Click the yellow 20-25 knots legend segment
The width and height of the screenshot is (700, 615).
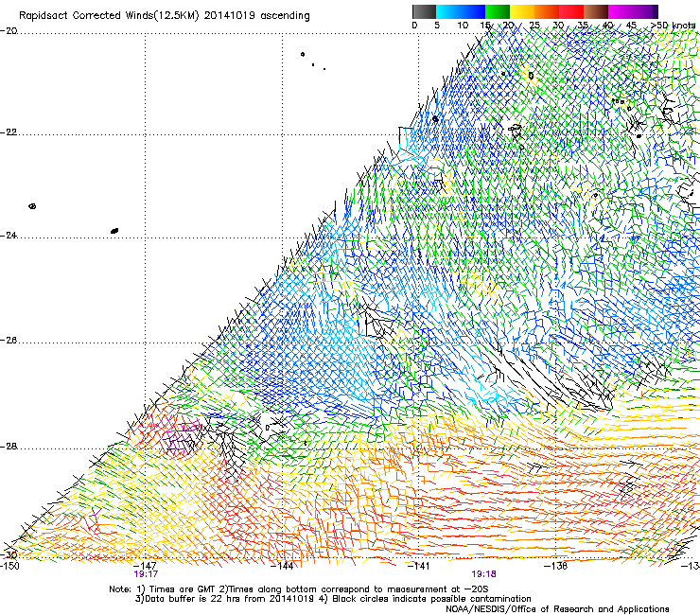522,11
